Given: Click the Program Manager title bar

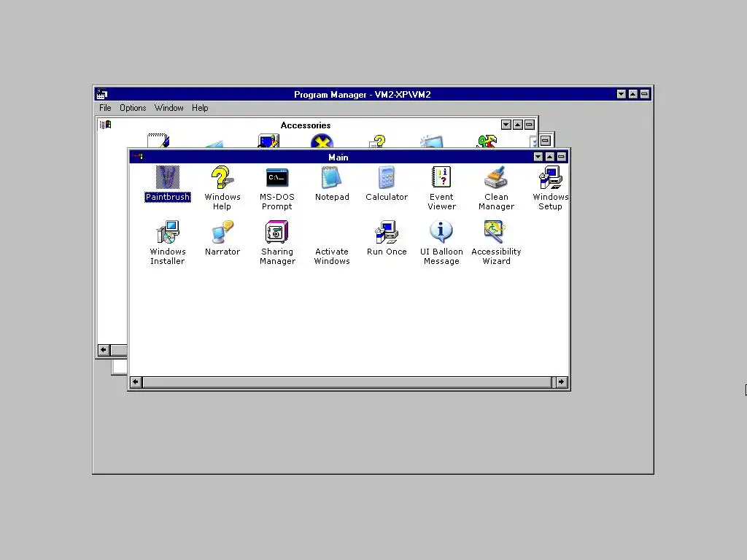Looking at the screenshot, I should (x=362, y=94).
